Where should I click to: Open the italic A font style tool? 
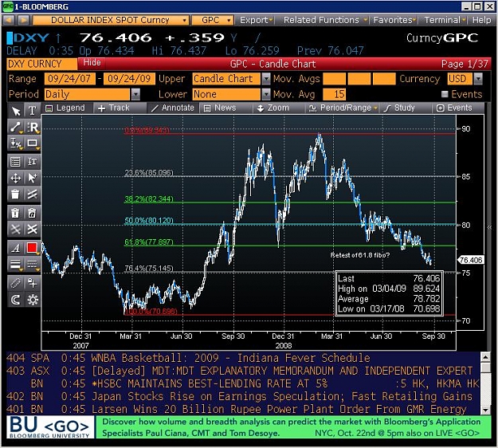[15, 248]
